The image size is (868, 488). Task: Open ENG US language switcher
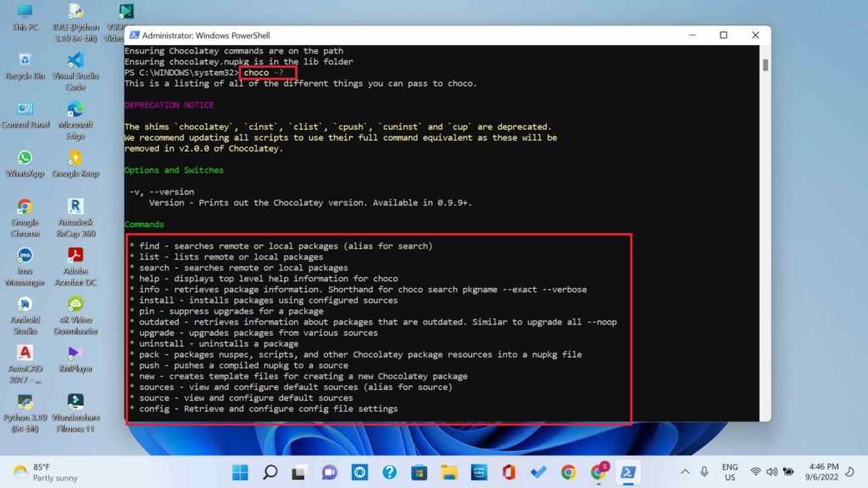pos(730,472)
